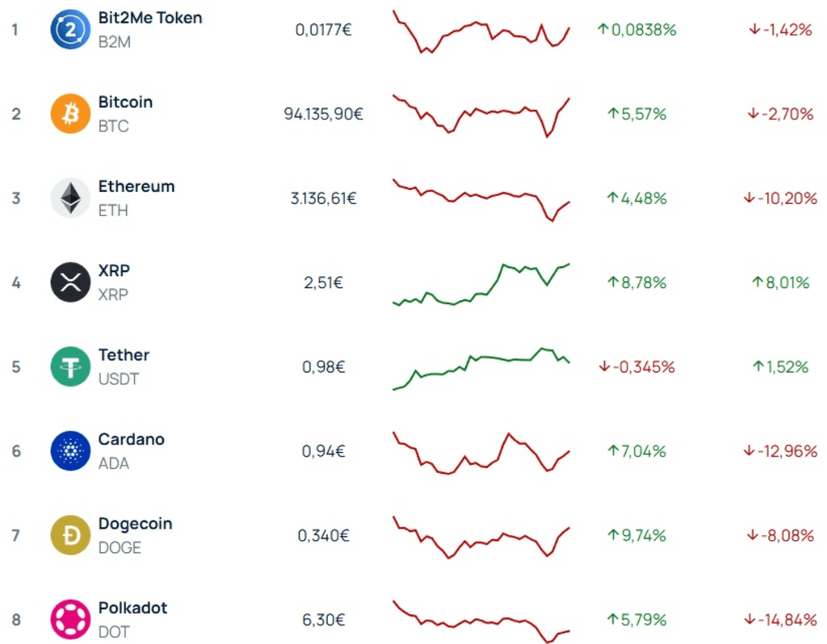Select the Bitcoin orange coin icon
The height and width of the screenshot is (644, 827).
[71, 114]
